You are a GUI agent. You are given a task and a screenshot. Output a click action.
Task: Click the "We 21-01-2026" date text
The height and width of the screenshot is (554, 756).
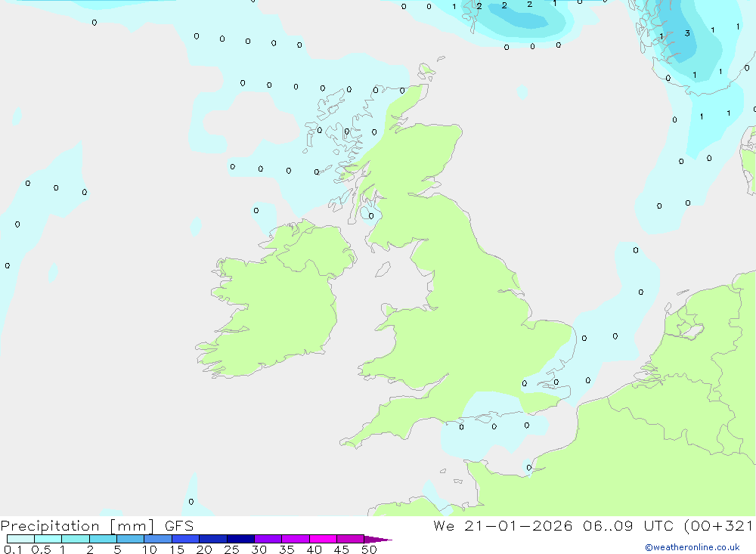coord(503,526)
